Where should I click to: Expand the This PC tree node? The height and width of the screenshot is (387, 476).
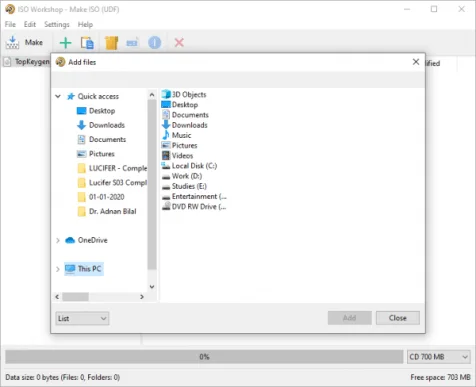(58, 269)
